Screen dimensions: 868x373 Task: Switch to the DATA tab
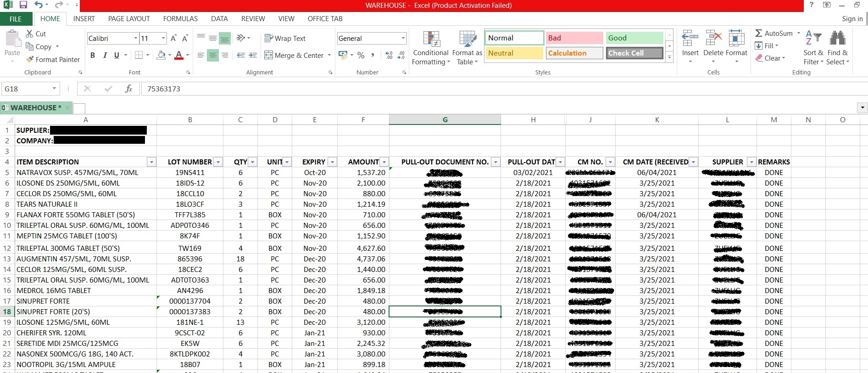click(x=219, y=19)
